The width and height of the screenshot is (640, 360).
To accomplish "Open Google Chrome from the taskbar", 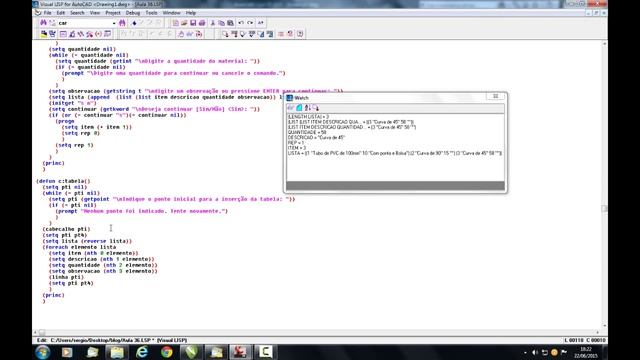I will coord(167,352).
